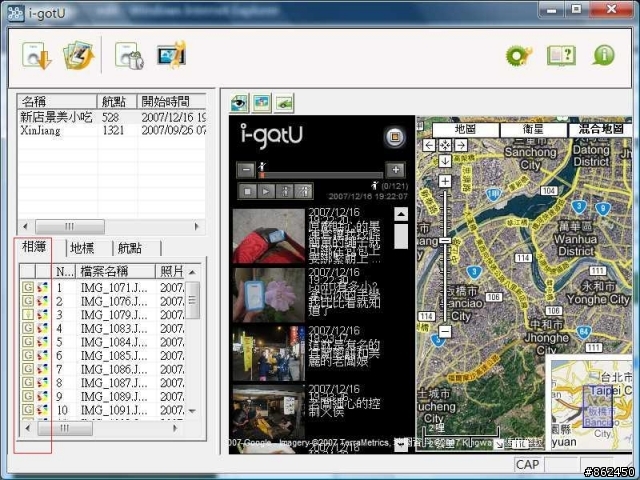Click the yellow pin icon on IMG_1079 row
Viewport: 640px width, 480px height.
pos(27,315)
